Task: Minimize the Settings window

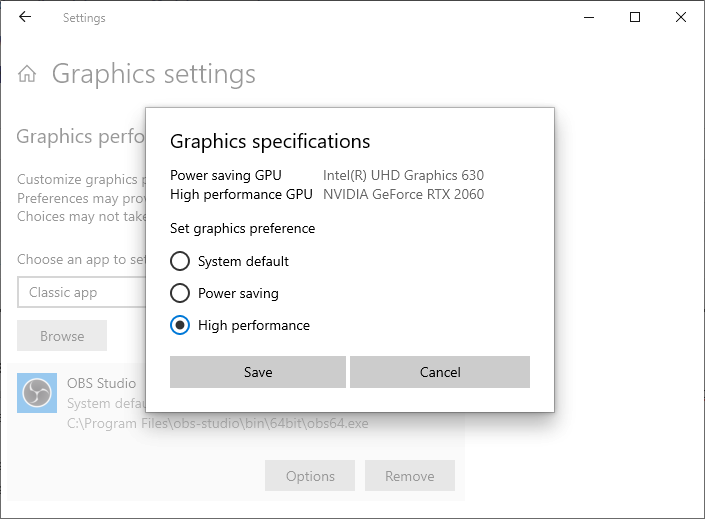Action: click(x=588, y=17)
